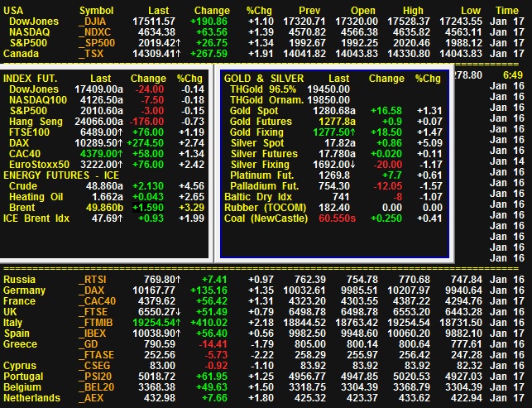Click Silver Fixing change -20.00

click(x=387, y=165)
